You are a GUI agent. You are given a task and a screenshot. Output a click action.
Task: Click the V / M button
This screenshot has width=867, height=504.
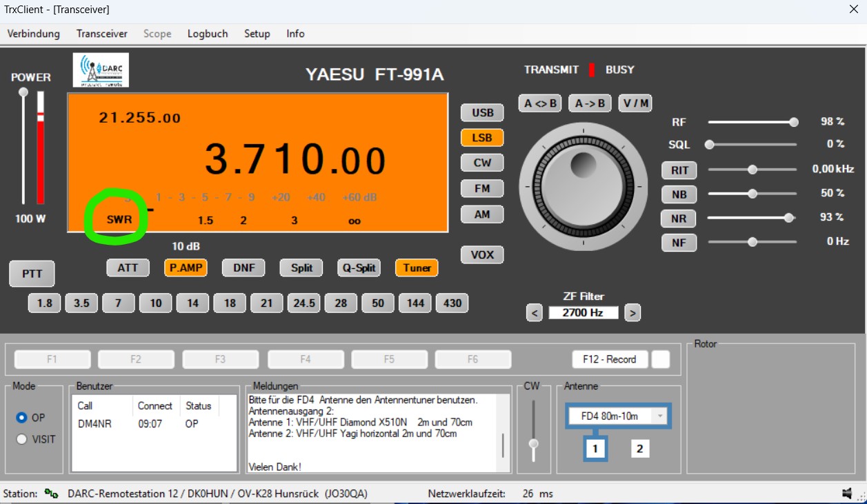[x=635, y=103]
